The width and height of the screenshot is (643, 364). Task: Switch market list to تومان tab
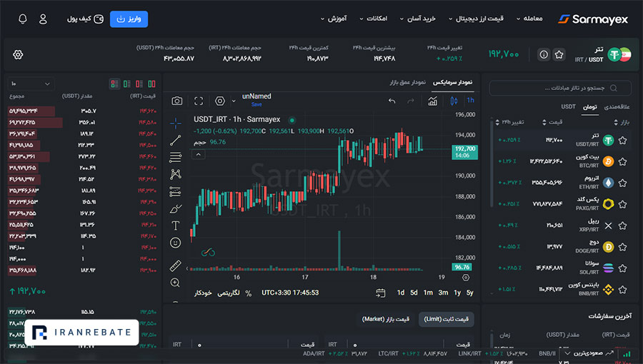pyautogui.click(x=590, y=107)
